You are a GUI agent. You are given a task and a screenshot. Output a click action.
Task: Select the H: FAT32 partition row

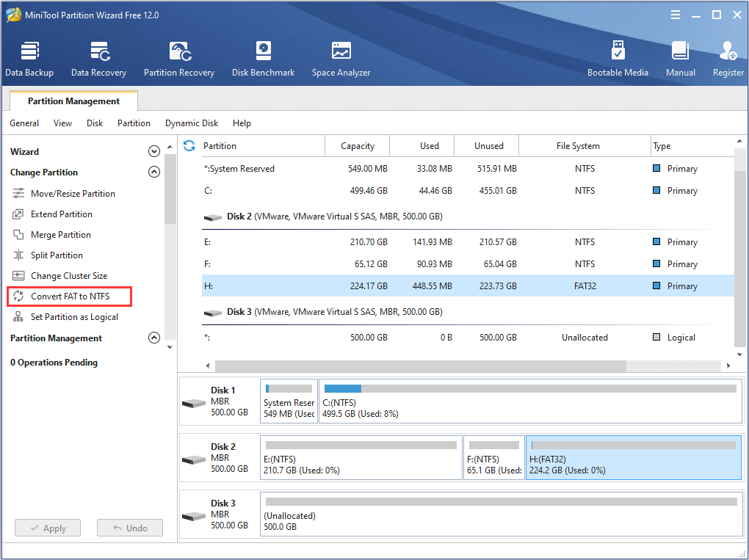(x=468, y=286)
